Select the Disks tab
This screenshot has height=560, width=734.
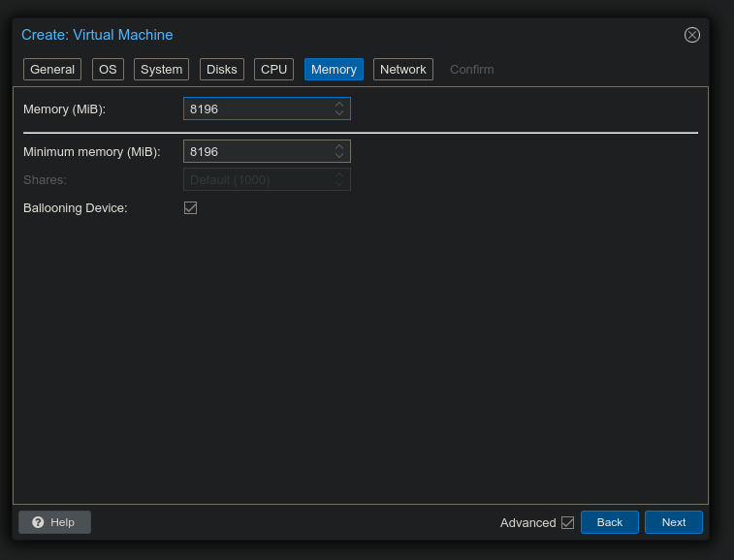pyautogui.click(x=222, y=70)
